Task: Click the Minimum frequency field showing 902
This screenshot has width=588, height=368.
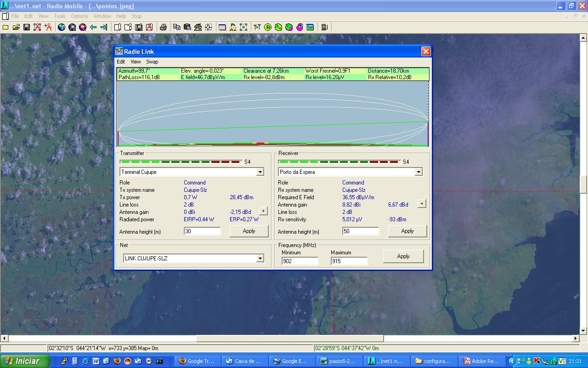Action: 300,261
